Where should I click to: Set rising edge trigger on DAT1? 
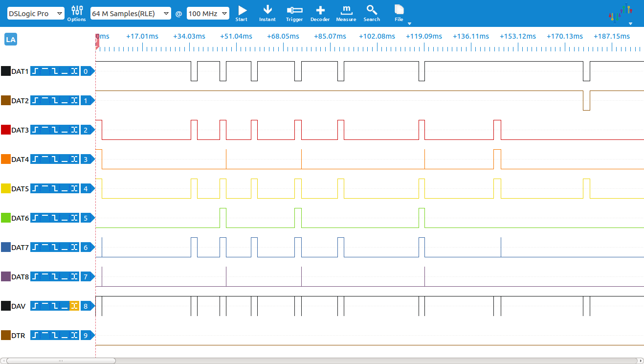[x=36, y=71]
